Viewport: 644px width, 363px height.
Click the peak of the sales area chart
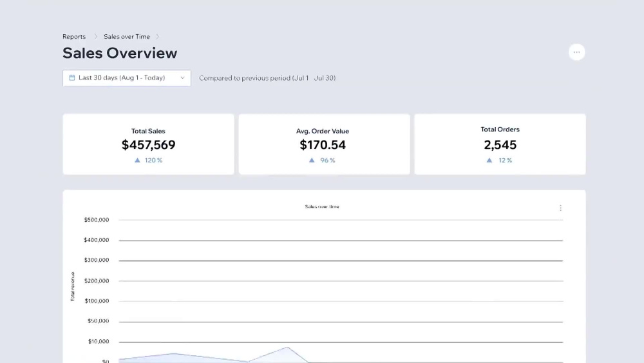[287, 348]
